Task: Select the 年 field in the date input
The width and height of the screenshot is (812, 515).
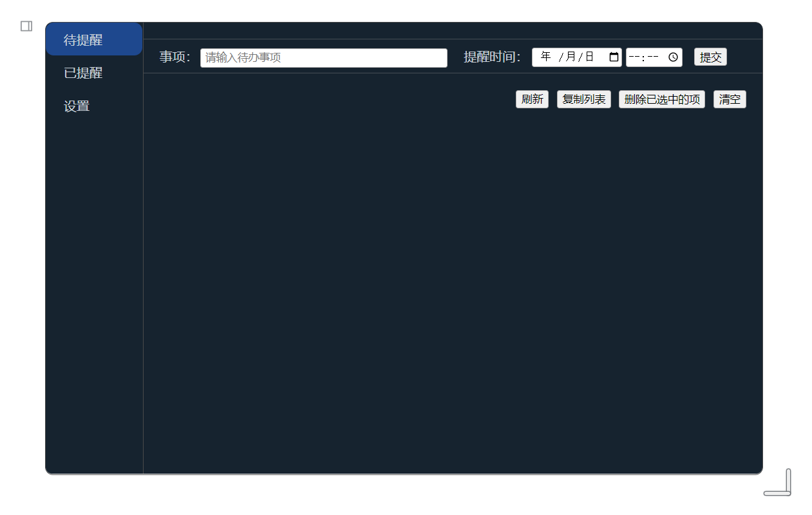Action: pos(545,57)
